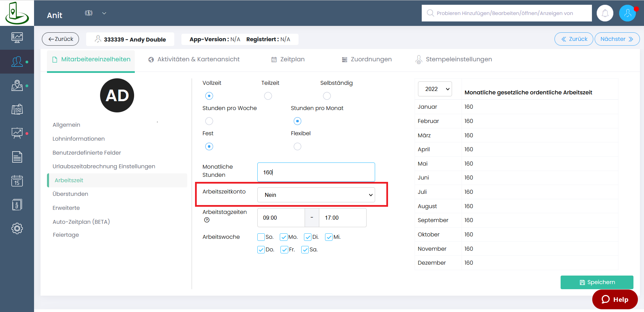Enable the So. checkbox in Arbeitswoche
644x312 pixels.
261,237
